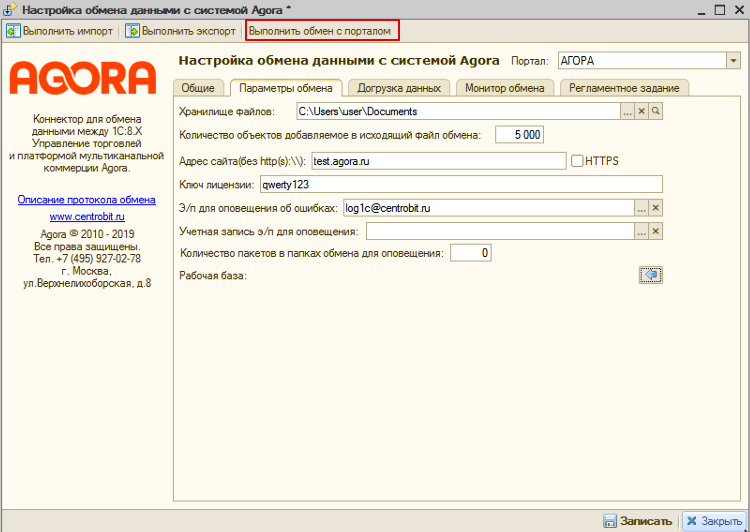750x532 pixels.
Task: Click the Выполнить экспорт toolbar icon
Action: [132, 31]
